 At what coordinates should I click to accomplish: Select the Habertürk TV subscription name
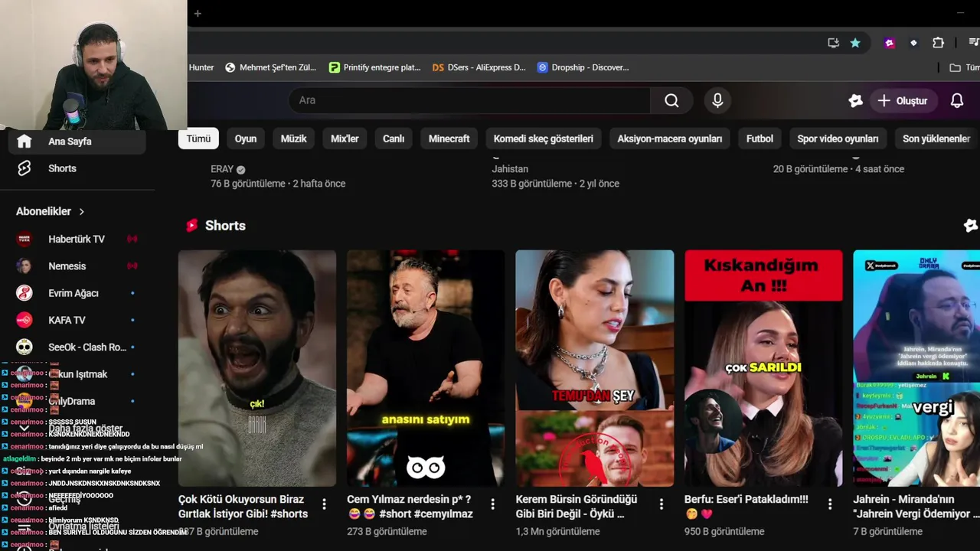click(77, 239)
